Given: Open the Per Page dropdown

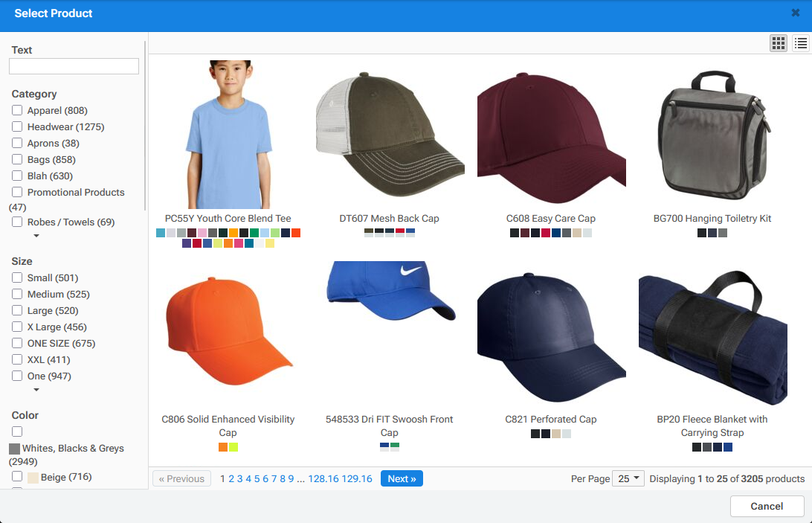Looking at the screenshot, I should click(x=628, y=478).
